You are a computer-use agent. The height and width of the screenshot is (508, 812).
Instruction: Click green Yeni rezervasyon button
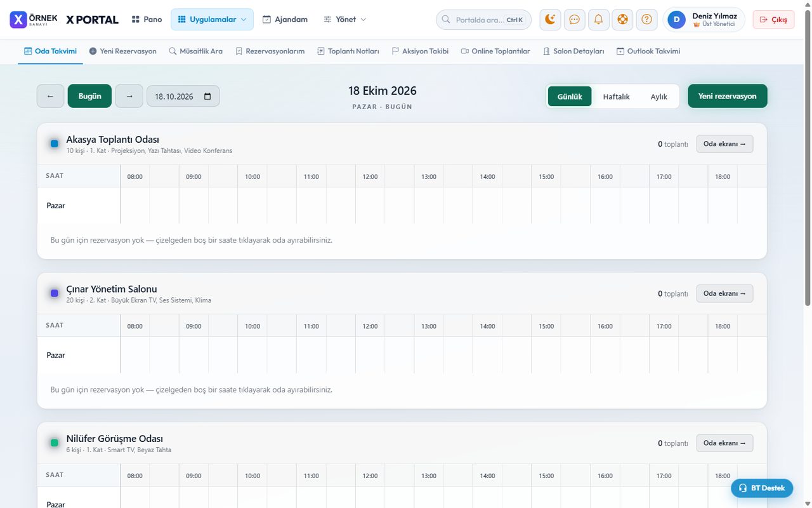coord(728,96)
